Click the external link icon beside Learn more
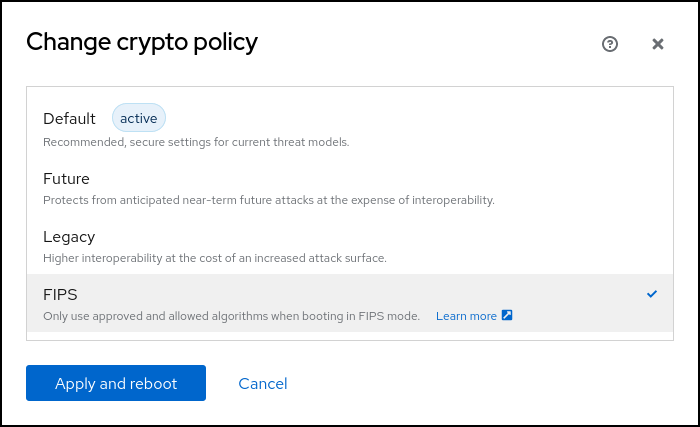The height and width of the screenshot is (427, 700). [507, 316]
